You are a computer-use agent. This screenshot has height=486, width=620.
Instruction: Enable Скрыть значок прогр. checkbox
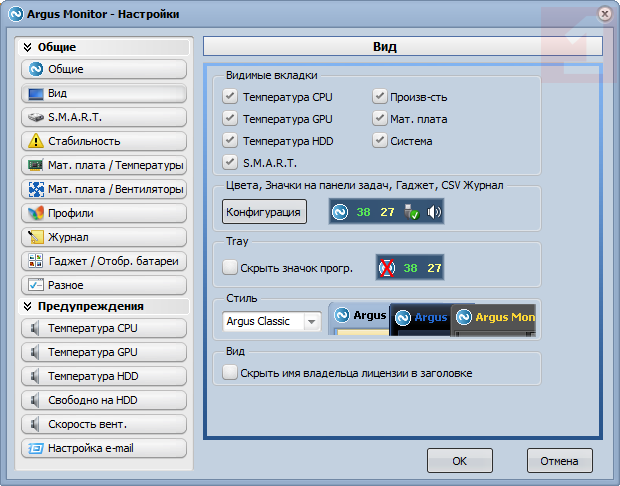tap(230, 267)
